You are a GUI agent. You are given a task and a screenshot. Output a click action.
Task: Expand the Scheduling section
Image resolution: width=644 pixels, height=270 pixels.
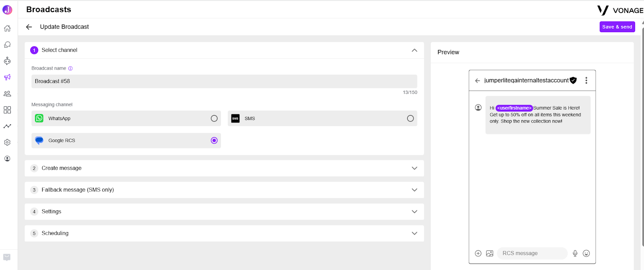[x=224, y=233]
